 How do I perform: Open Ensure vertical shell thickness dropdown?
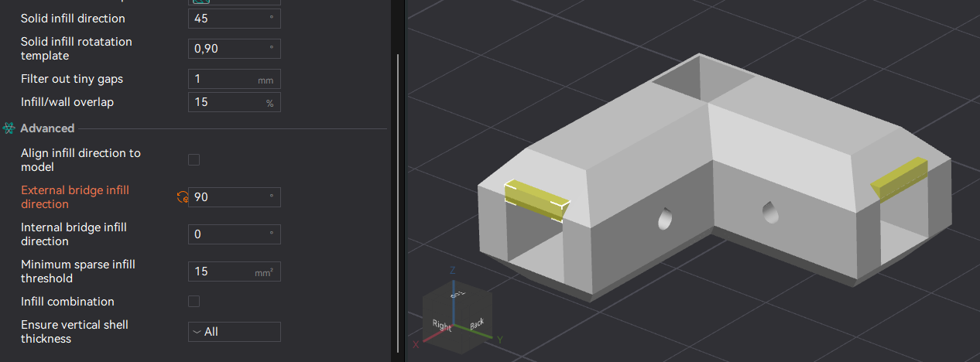(x=235, y=332)
